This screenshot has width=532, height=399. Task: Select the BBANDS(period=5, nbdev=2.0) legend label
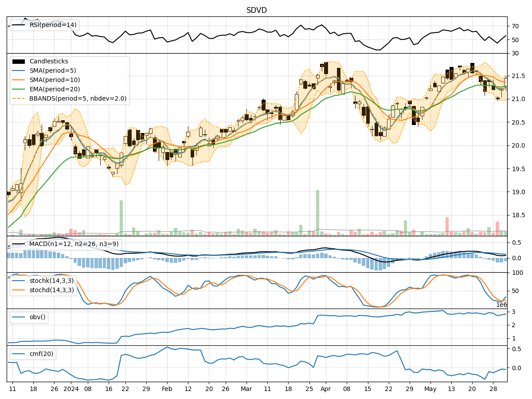pyautogui.click(x=78, y=99)
